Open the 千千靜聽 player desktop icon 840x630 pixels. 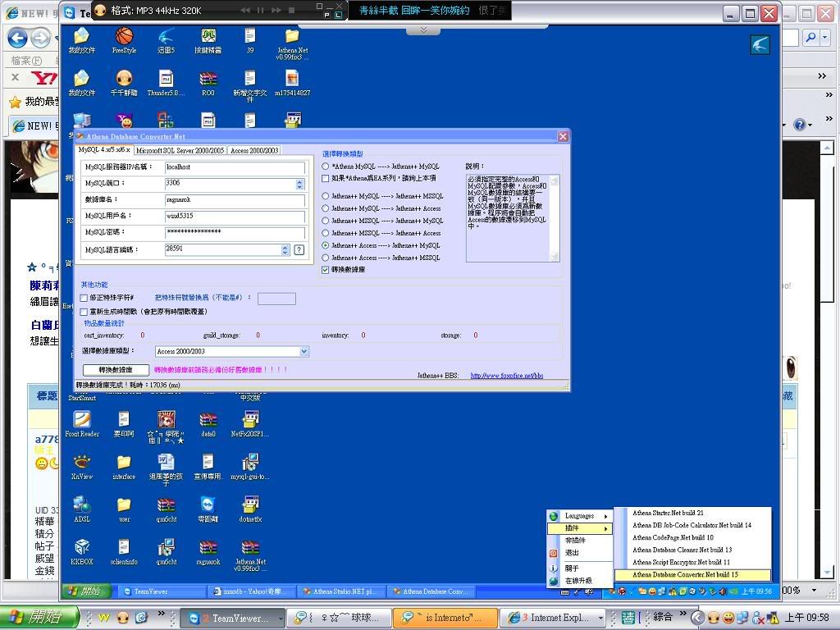pyautogui.click(x=124, y=83)
